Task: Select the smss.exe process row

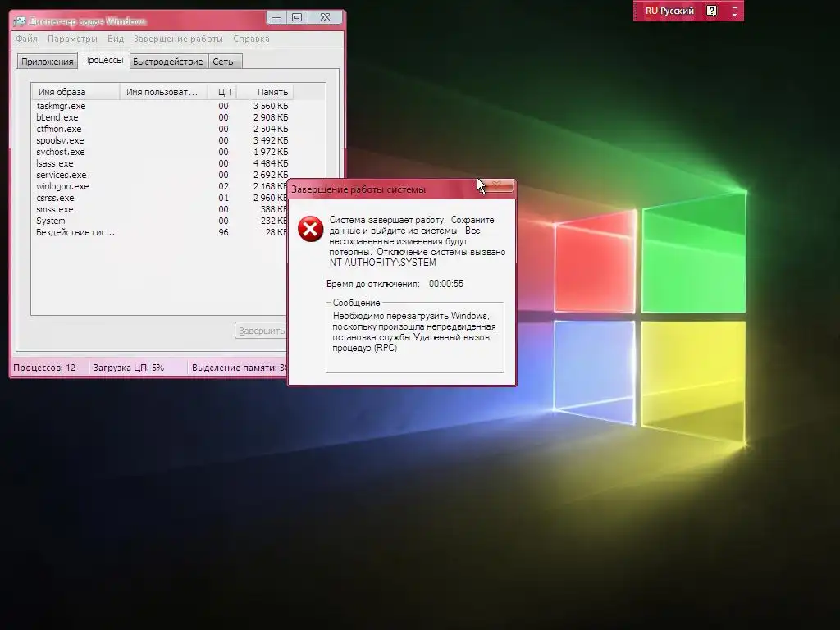Action: click(160, 209)
